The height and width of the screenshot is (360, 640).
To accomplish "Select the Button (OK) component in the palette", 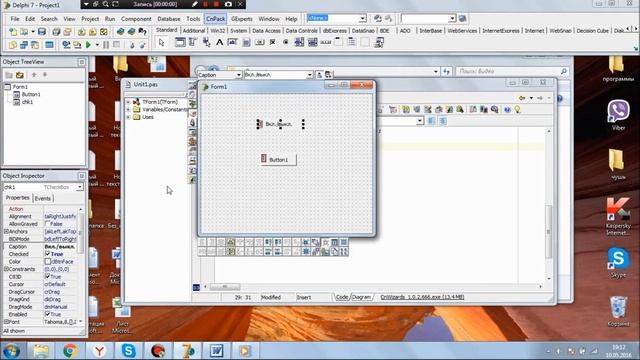I will click(x=259, y=42).
